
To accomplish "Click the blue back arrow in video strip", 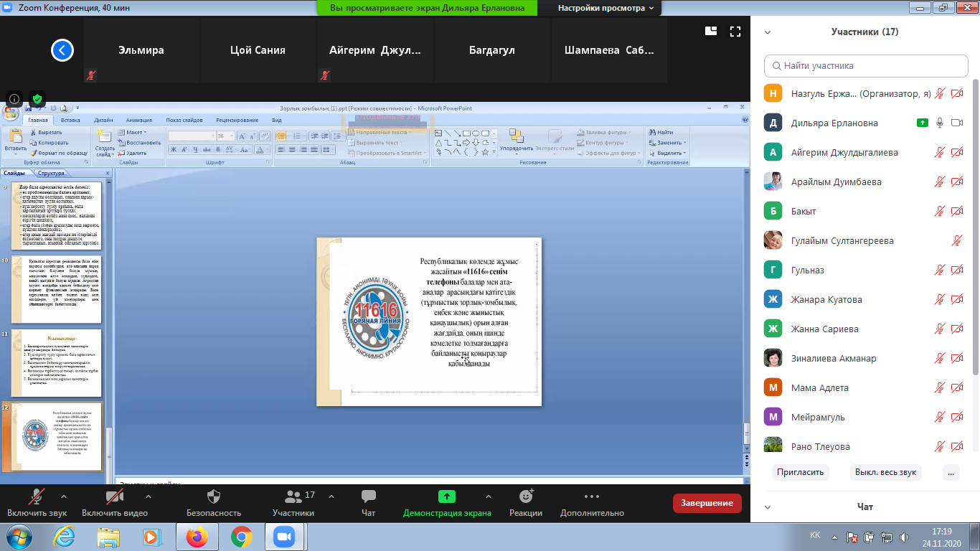I will tap(62, 50).
